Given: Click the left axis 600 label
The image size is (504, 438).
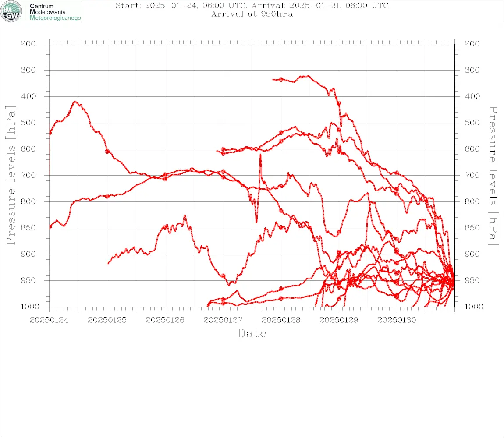Looking at the screenshot, I should (28, 149).
